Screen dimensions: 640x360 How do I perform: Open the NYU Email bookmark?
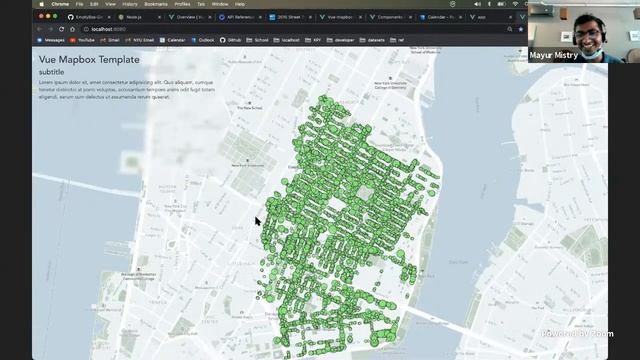click(x=140, y=40)
